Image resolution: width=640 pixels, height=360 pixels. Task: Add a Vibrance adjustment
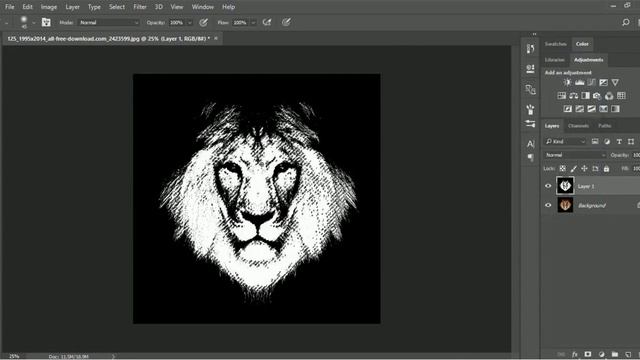click(615, 82)
